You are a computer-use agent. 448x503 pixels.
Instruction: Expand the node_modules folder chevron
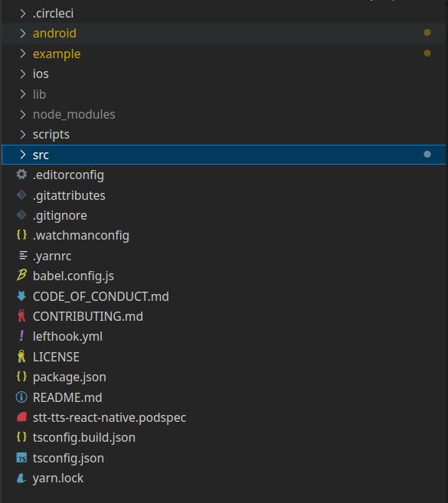click(x=22, y=114)
